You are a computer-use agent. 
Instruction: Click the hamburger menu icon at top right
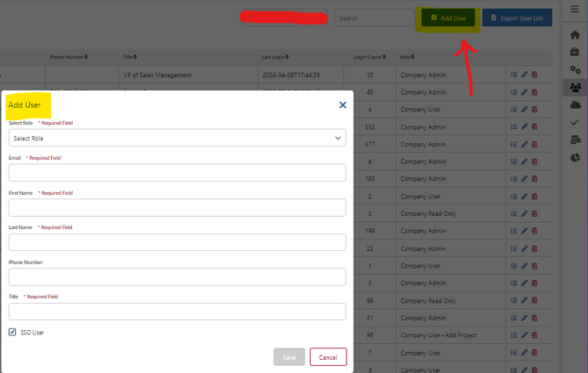click(x=575, y=9)
